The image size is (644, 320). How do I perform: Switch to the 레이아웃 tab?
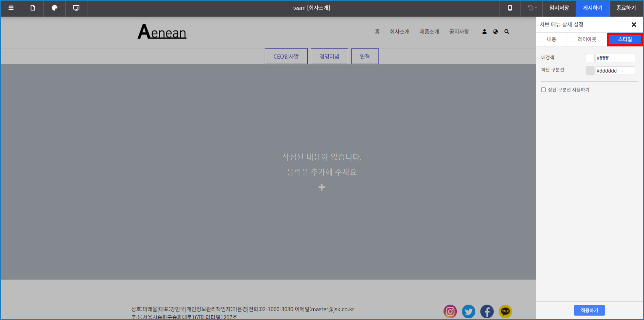click(587, 39)
